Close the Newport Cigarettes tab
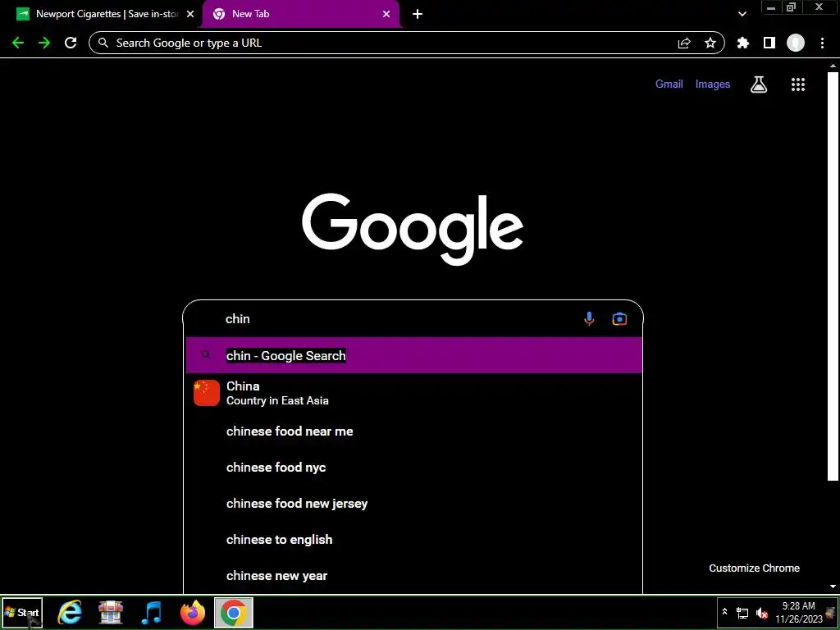 point(190,14)
